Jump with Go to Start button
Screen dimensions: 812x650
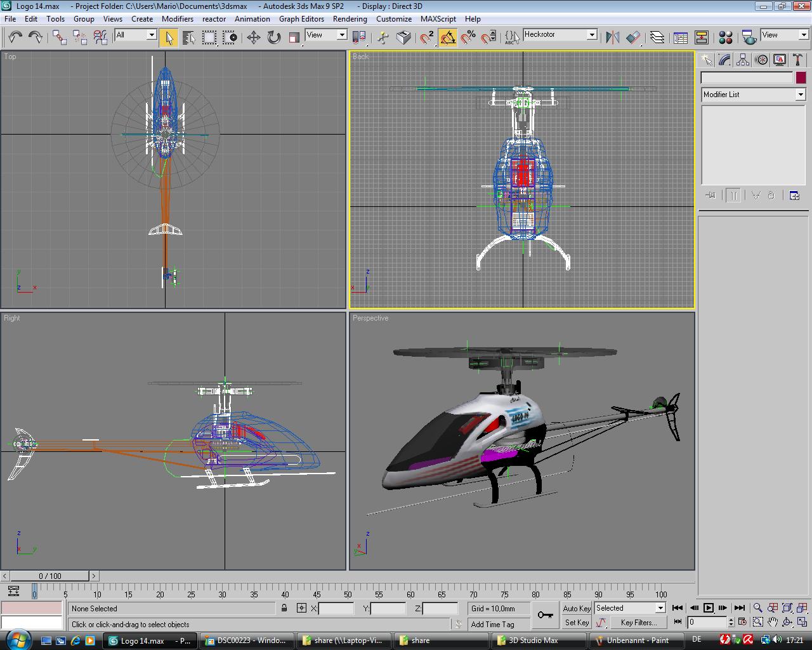click(x=678, y=607)
